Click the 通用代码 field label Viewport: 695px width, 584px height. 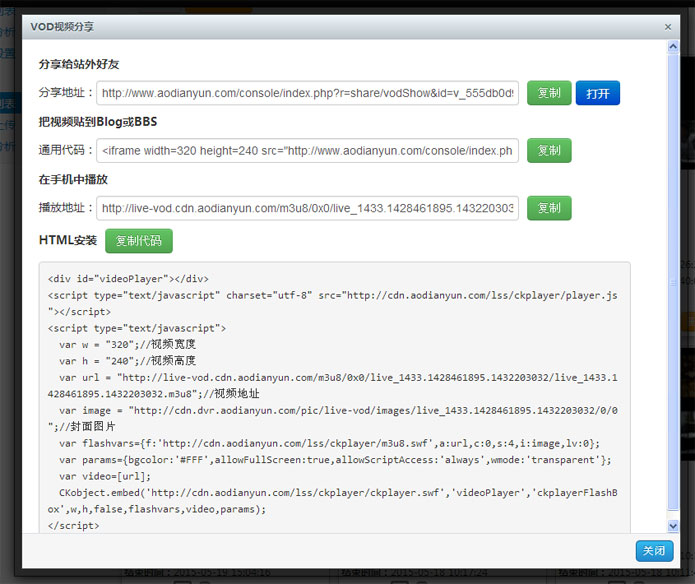(x=66, y=150)
